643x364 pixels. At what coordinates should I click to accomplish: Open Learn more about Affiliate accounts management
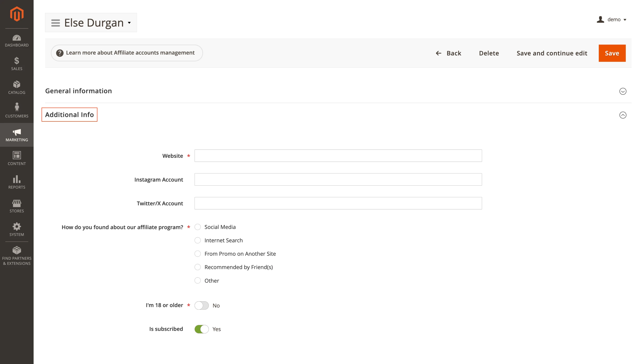[127, 53]
